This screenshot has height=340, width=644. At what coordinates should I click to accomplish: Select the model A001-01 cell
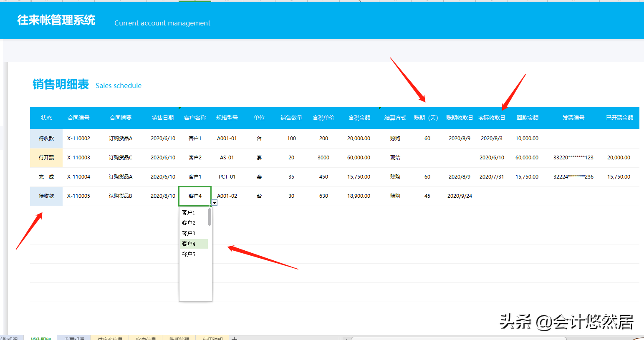(x=227, y=139)
